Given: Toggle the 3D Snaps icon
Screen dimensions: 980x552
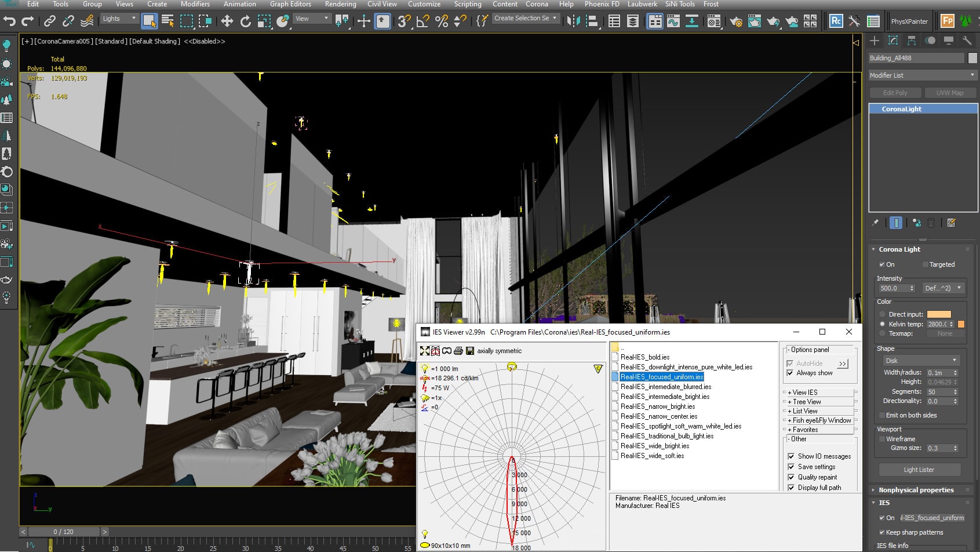Looking at the screenshot, I should (x=404, y=21).
